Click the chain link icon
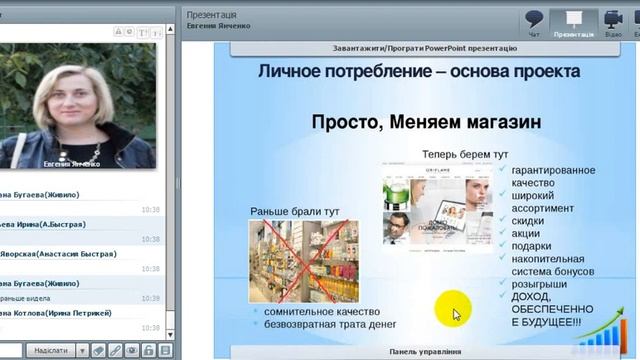640x360 pixels. tap(115, 351)
